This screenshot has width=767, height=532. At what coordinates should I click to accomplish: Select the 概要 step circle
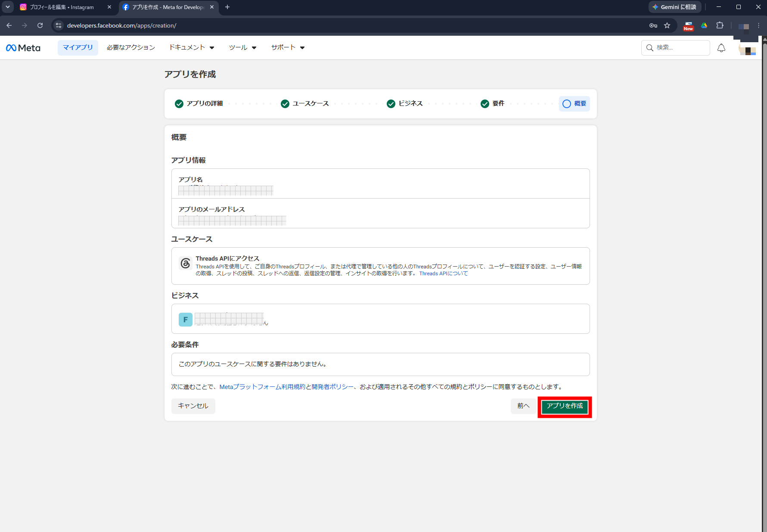click(x=567, y=104)
